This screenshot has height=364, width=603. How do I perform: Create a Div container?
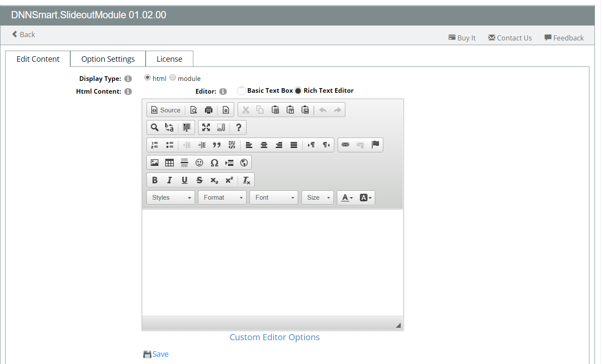pos(232,145)
